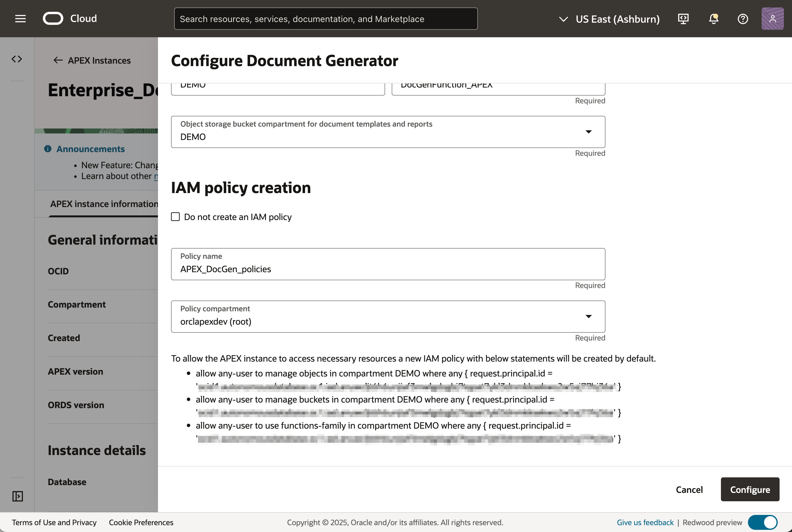Toggle the Redwood preview switch
Screen dimensions: 792x532
click(763, 522)
